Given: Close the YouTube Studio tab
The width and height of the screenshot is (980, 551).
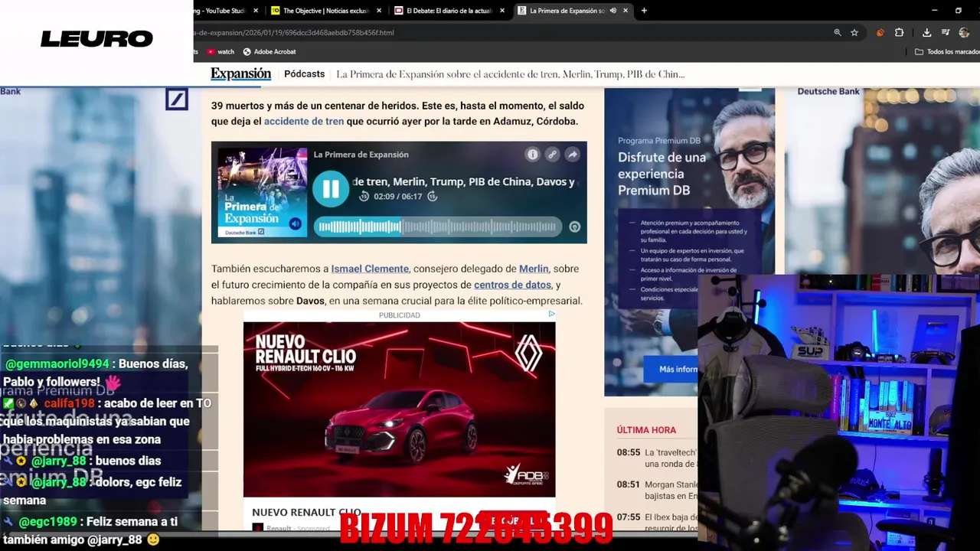Looking at the screenshot, I should pos(255,11).
